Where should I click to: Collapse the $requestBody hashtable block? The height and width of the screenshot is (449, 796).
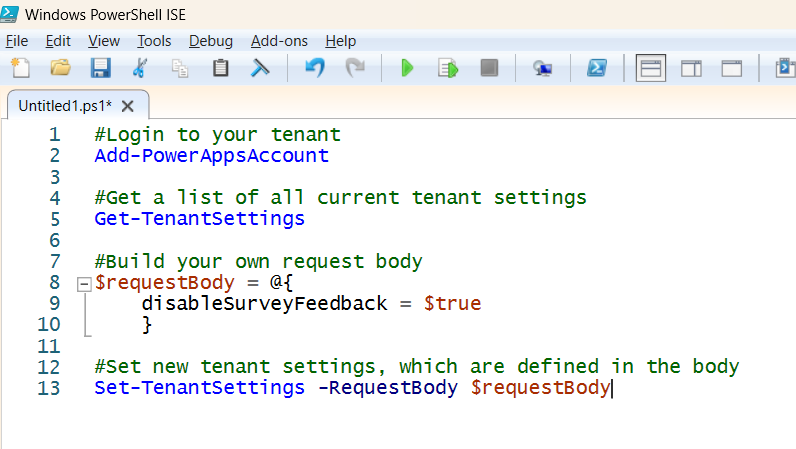(84, 284)
